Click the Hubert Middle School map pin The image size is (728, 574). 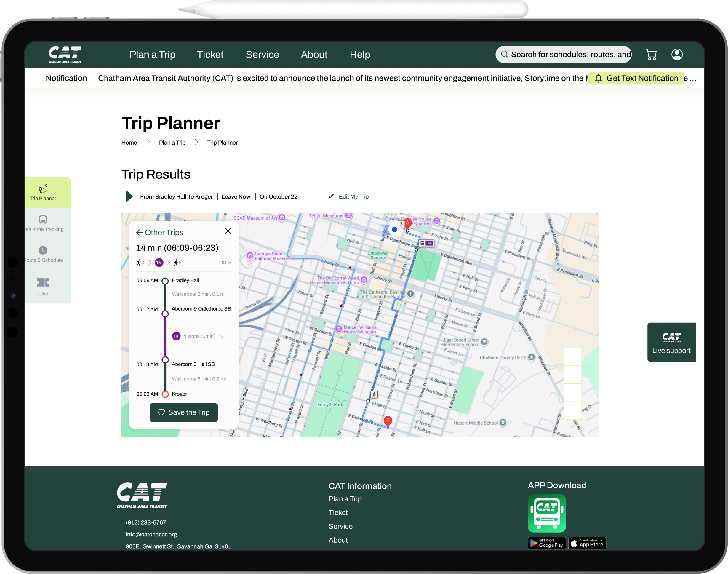pos(503,423)
